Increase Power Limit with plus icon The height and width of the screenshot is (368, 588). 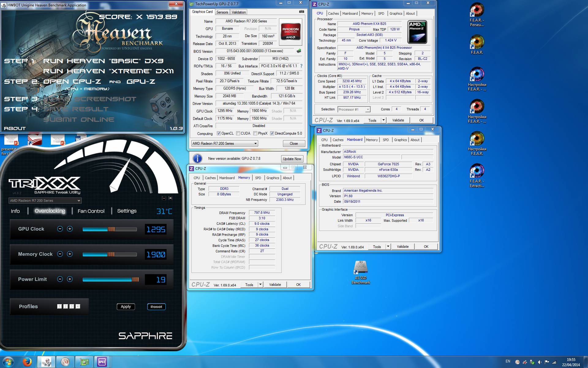coord(70,279)
